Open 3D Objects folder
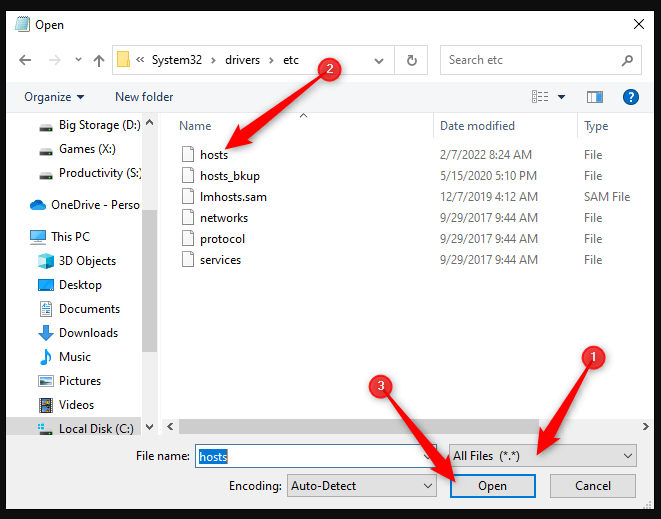 [x=77, y=261]
